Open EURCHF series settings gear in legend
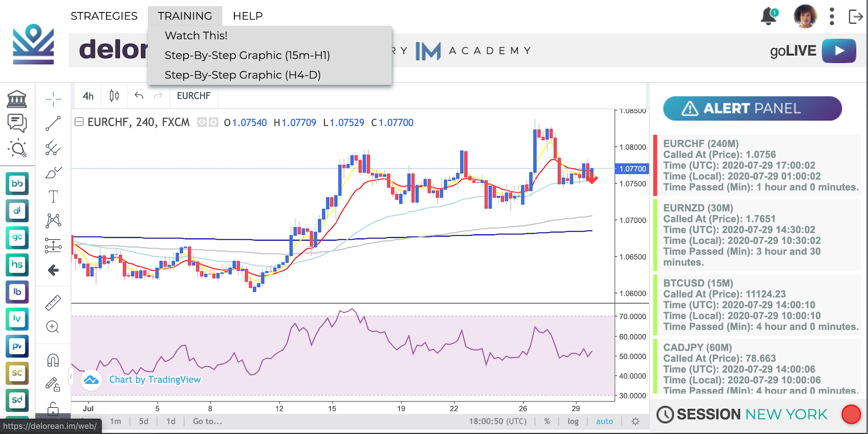The width and height of the screenshot is (868, 434). click(x=213, y=122)
